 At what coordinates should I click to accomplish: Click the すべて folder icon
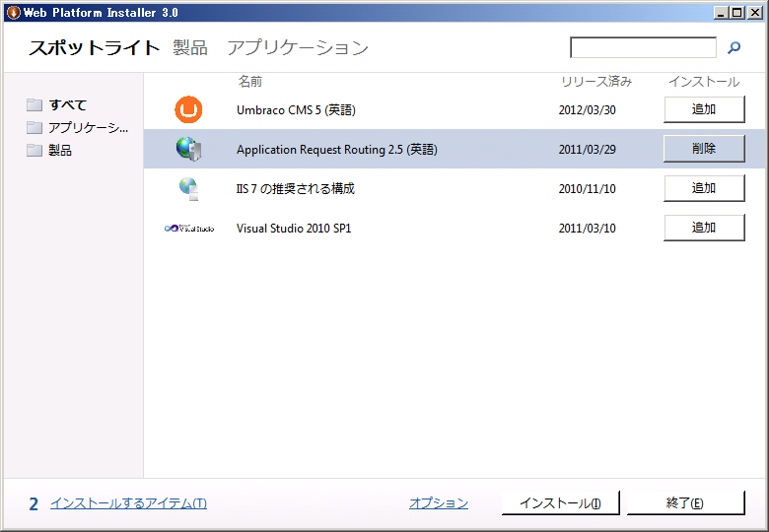pos(35,104)
